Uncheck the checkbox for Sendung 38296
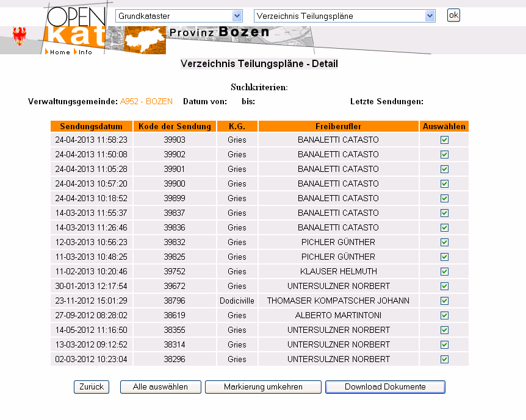526x420 pixels. tap(444, 359)
